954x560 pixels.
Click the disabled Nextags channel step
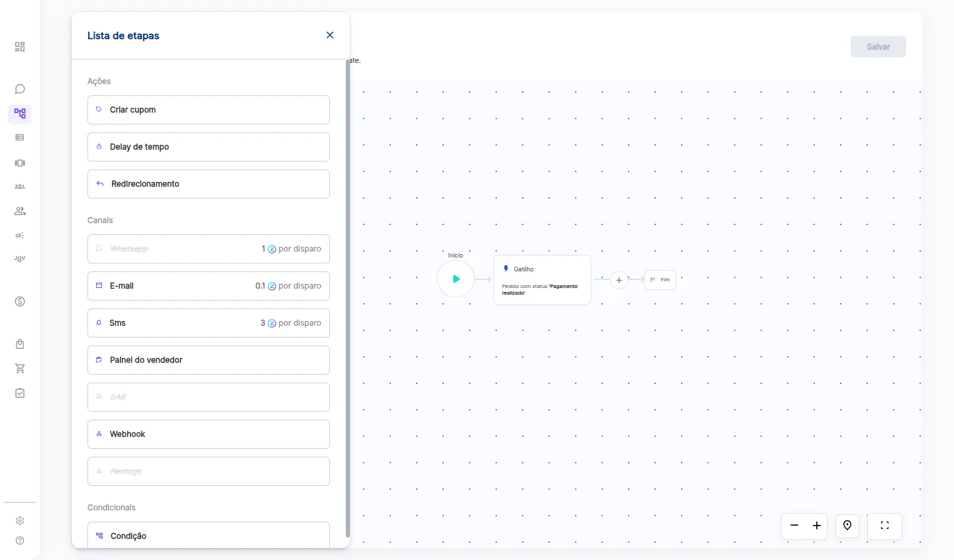(x=209, y=471)
